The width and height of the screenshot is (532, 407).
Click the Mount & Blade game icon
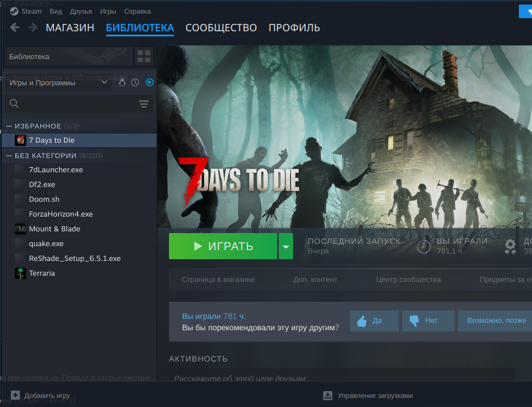coord(20,229)
